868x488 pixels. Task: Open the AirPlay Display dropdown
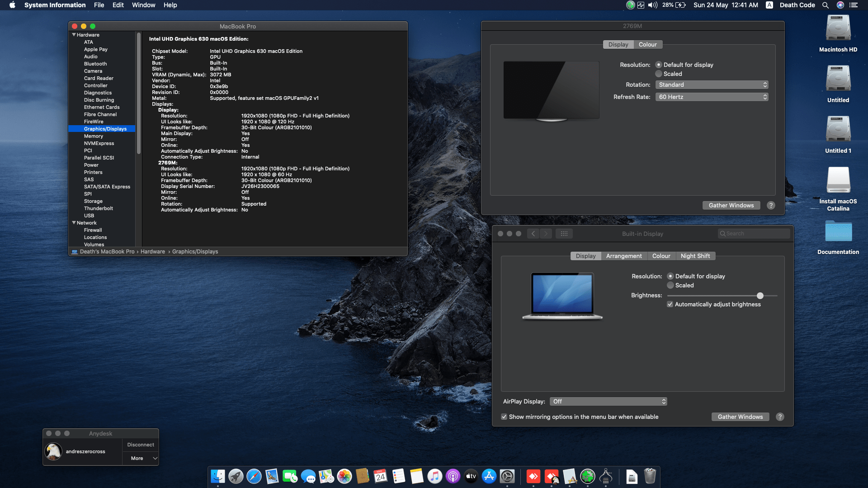click(x=608, y=401)
